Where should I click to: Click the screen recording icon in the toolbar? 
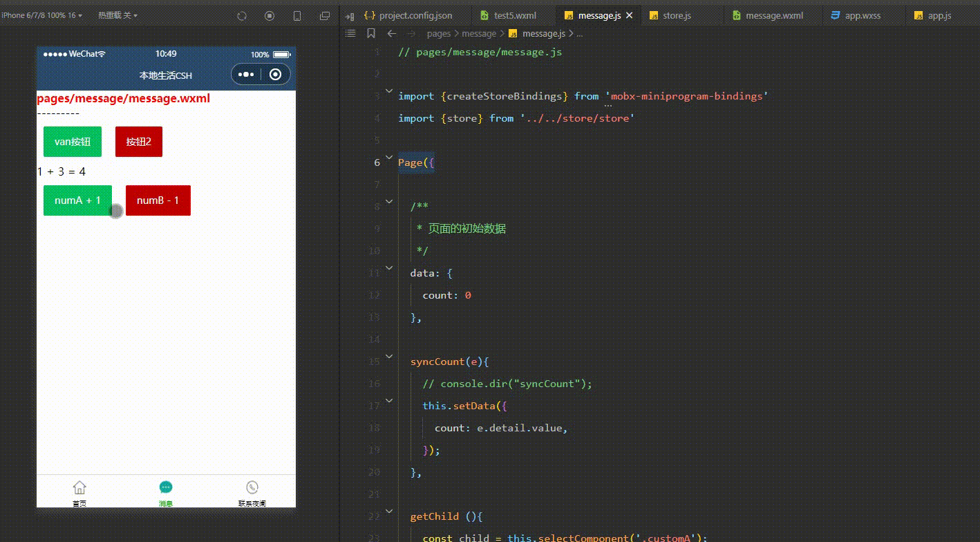pyautogui.click(x=270, y=15)
